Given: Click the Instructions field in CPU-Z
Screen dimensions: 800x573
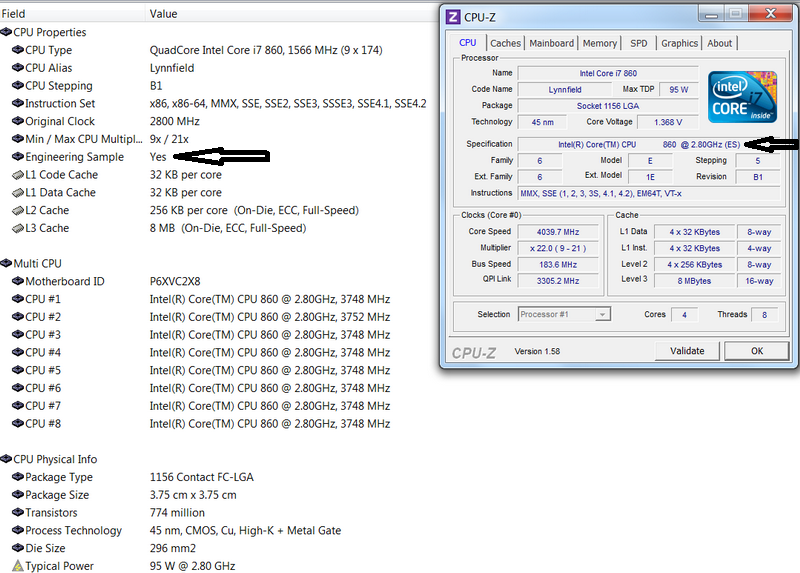Looking at the screenshot, I should click(649, 193).
